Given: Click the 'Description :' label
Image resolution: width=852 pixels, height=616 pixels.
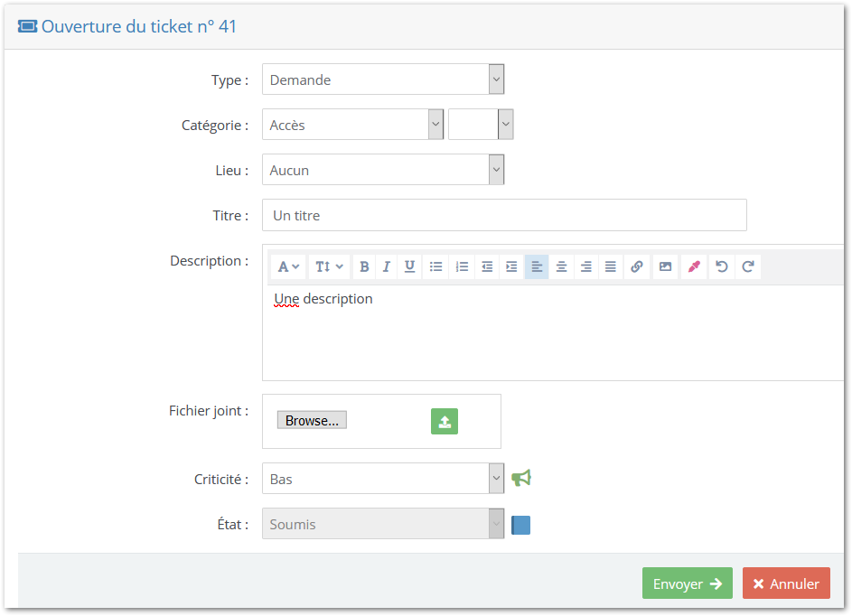Looking at the screenshot, I should coord(210,261).
